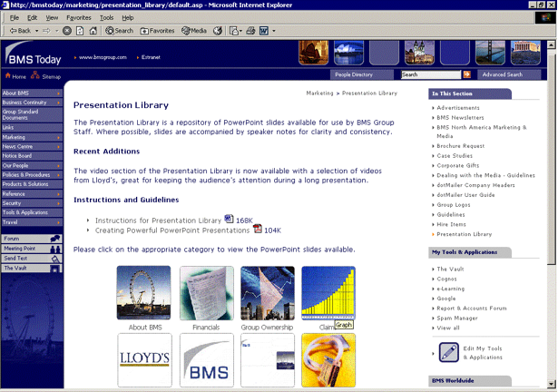Click into the Search text field
This screenshot has height=392, width=558.
click(431, 74)
